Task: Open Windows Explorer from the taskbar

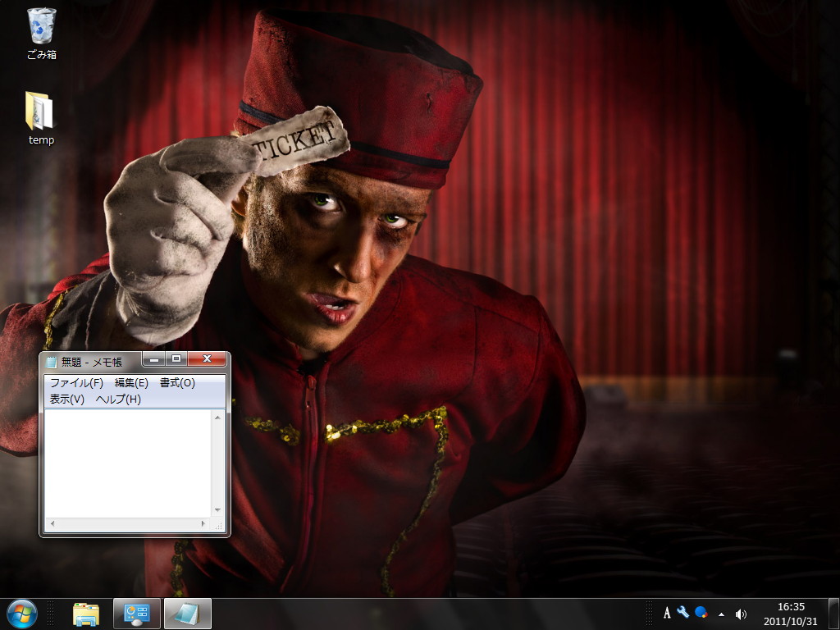Action: point(86,614)
